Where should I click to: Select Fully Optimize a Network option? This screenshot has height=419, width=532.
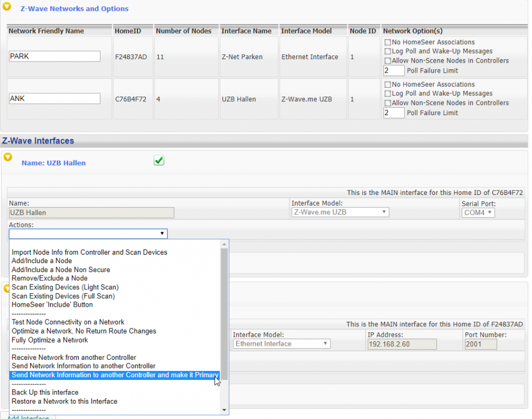(50, 340)
